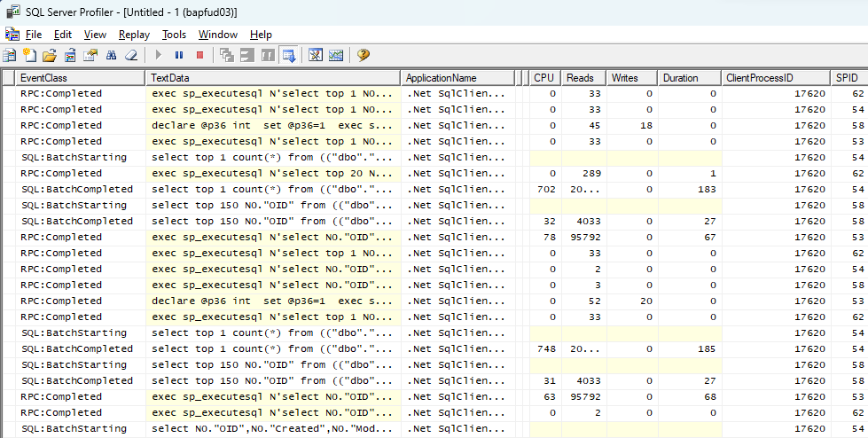
Task: Click the ClientProcessID column header
Action: click(776, 78)
